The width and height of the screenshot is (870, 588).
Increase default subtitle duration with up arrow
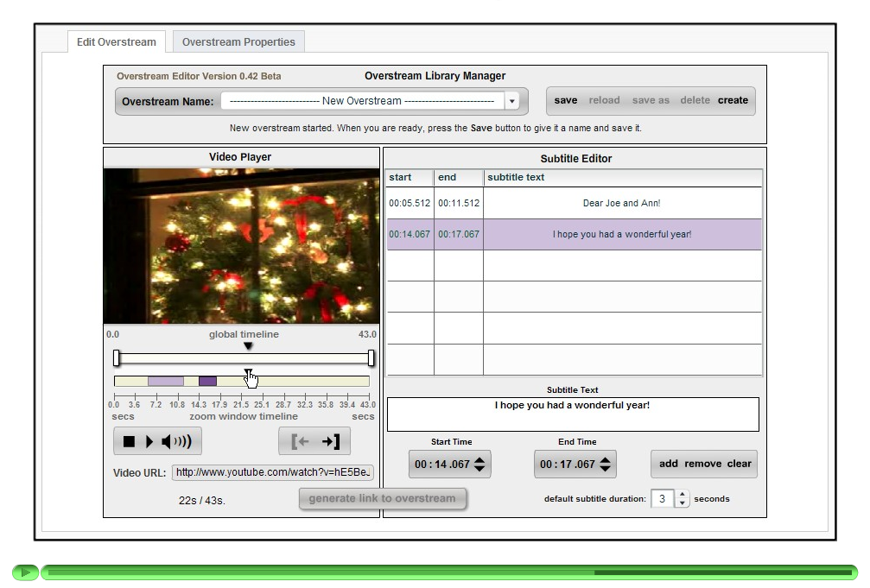click(682, 494)
